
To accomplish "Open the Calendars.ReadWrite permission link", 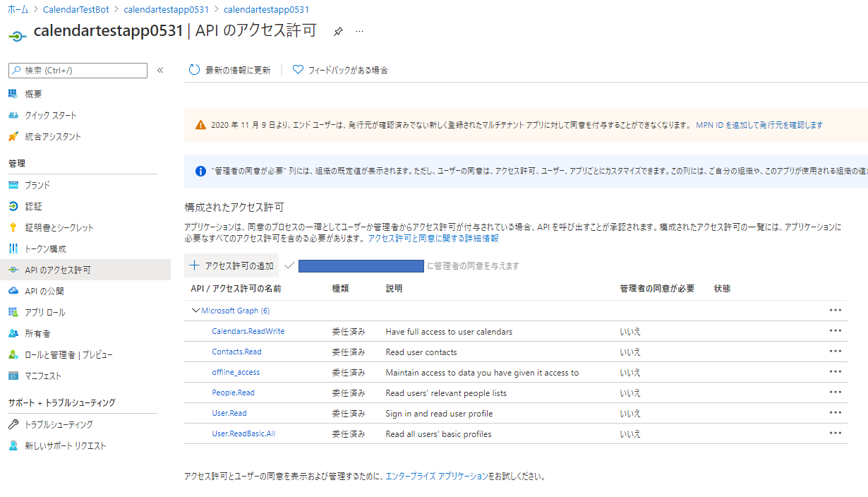I will pos(248,331).
